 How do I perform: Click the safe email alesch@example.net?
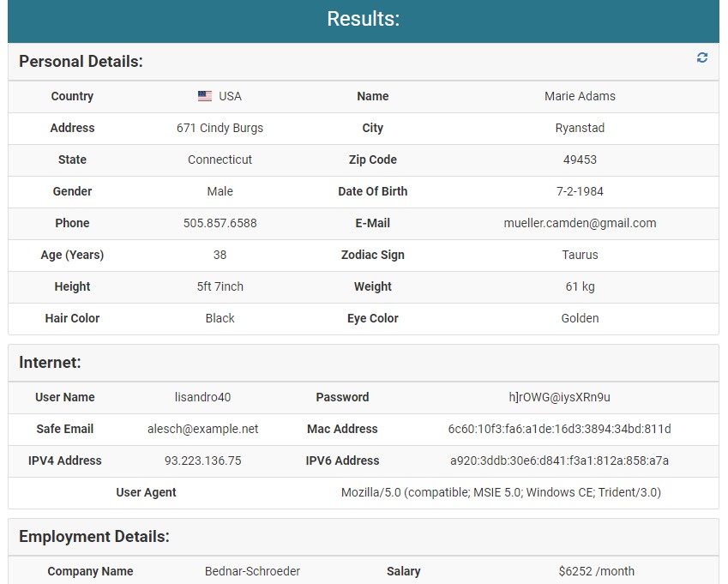(203, 429)
